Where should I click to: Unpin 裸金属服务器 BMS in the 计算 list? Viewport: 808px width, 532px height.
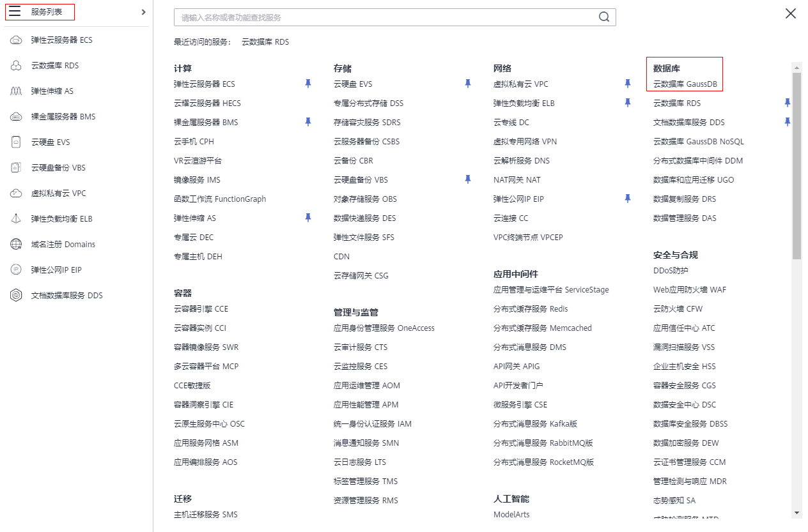point(308,122)
